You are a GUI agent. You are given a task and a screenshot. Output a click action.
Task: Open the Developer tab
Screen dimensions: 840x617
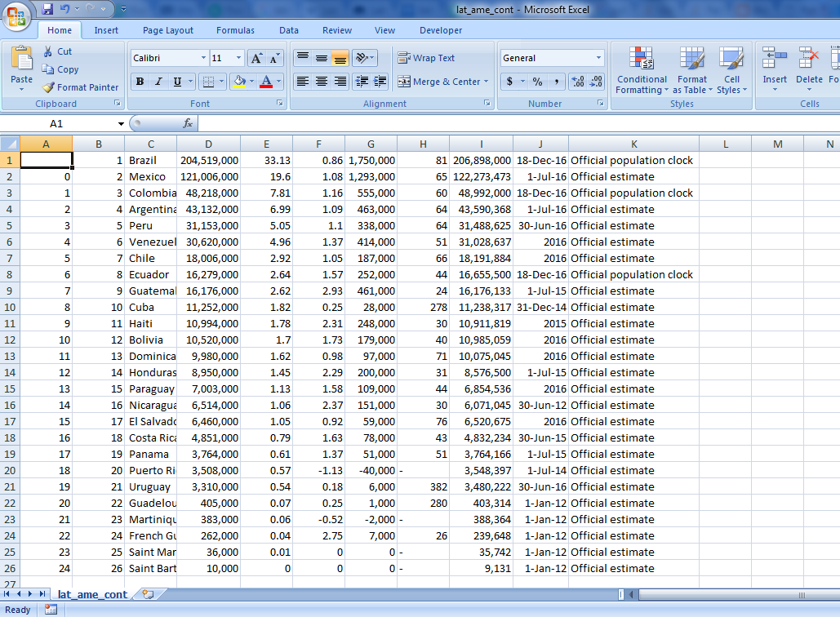(440, 30)
